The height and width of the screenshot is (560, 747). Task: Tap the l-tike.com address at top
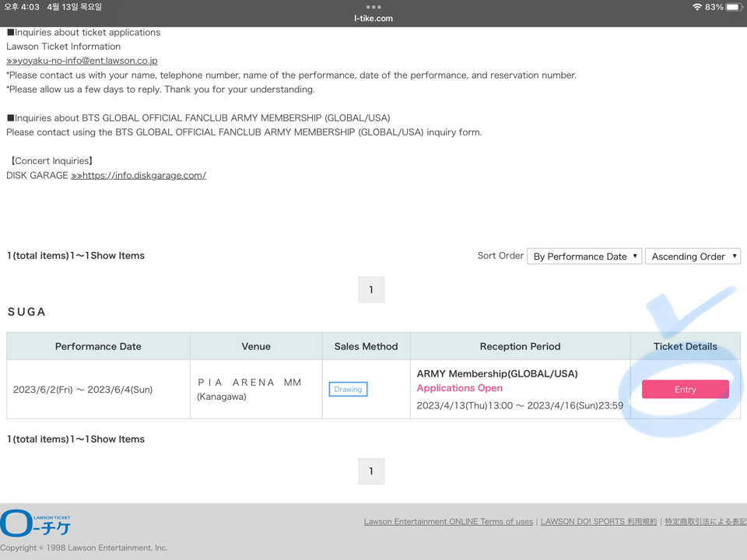(373, 18)
